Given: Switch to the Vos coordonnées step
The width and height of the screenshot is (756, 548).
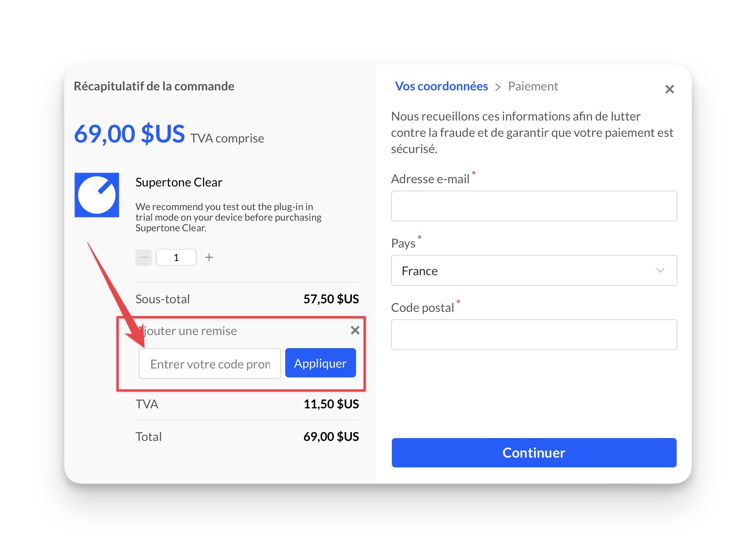Looking at the screenshot, I should 441,86.
